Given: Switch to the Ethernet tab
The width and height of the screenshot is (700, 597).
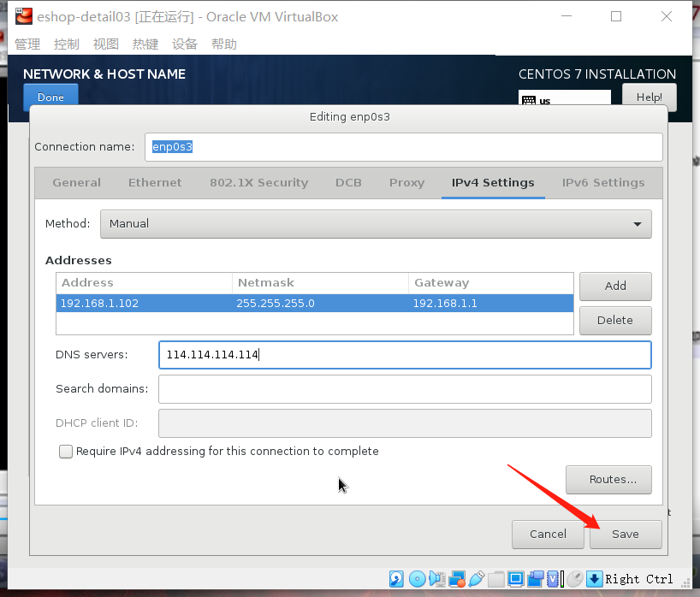Looking at the screenshot, I should (155, 183).
